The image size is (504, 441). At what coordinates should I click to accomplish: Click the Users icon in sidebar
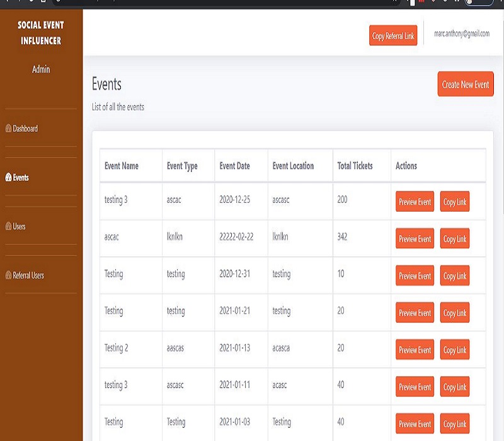(8, 226)
